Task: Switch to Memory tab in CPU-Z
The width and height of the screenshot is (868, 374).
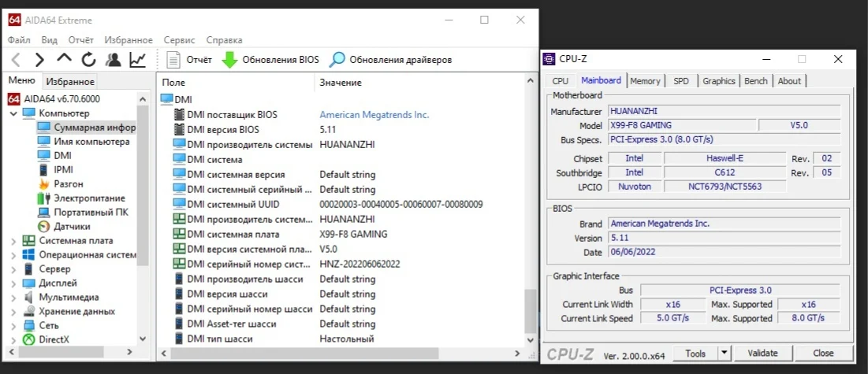Action: [645, 81]
